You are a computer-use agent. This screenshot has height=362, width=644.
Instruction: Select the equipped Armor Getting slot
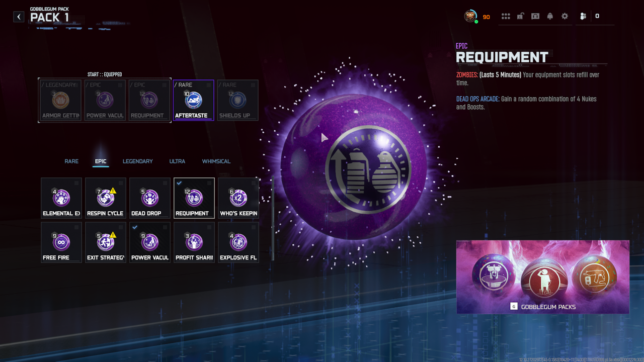[x=61, y=100]
